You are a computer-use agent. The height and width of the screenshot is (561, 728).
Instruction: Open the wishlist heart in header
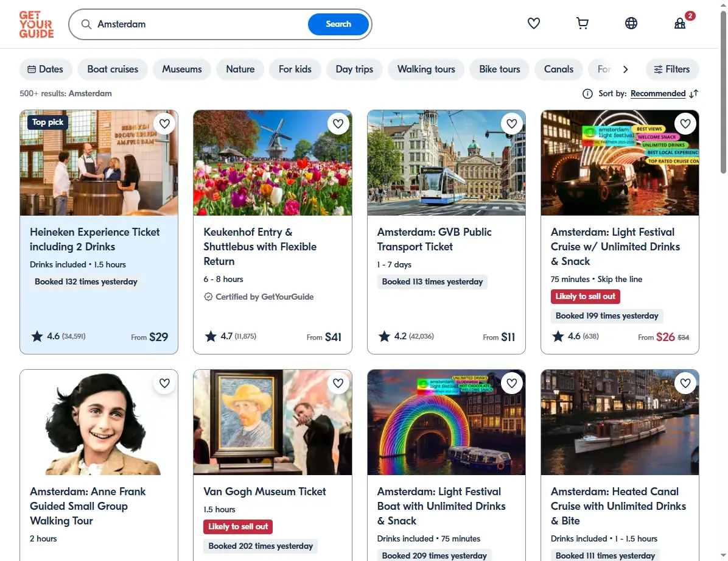click(x=533, y=23)
